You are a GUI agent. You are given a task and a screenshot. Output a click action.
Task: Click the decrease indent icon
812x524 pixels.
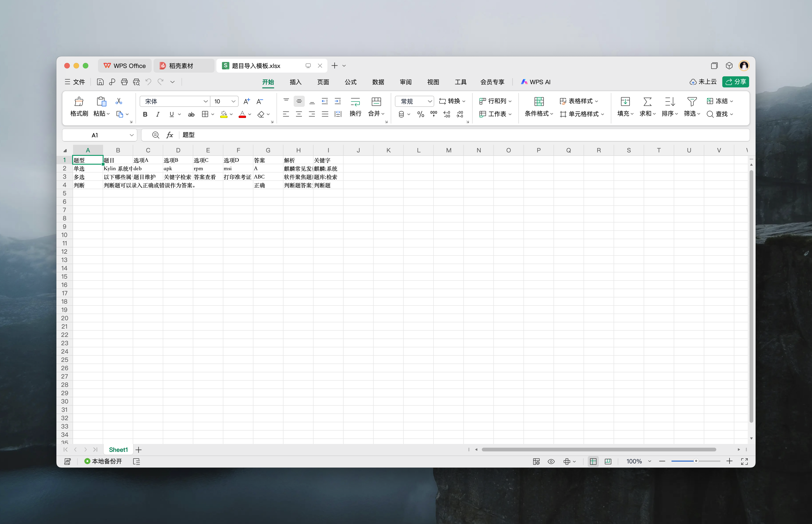325,101
